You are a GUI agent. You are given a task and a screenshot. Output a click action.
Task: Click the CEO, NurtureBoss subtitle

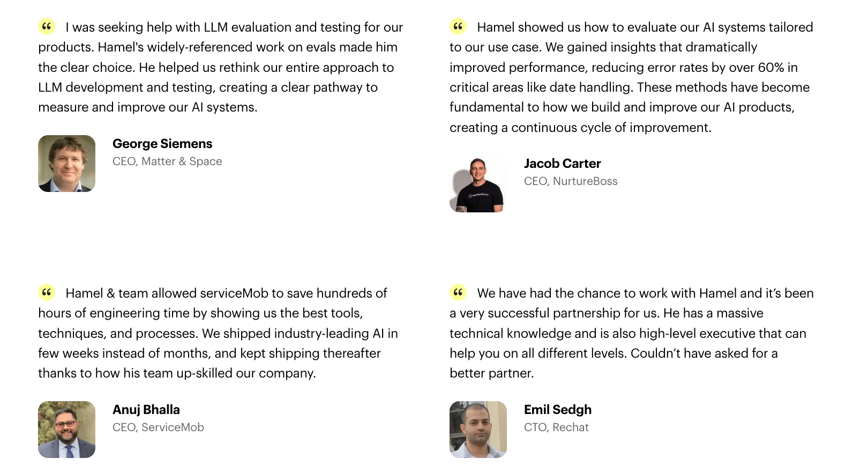click(571, 181)
